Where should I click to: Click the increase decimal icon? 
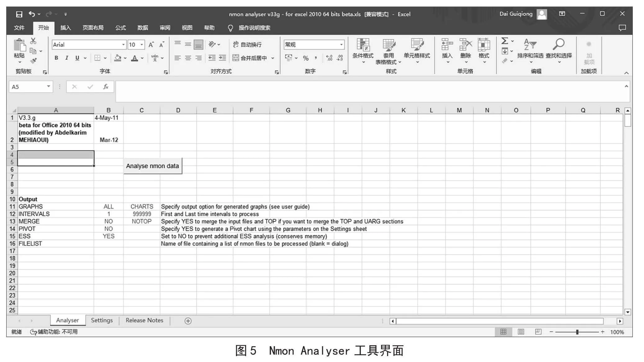pyautogui.click(x=329, y=58)
